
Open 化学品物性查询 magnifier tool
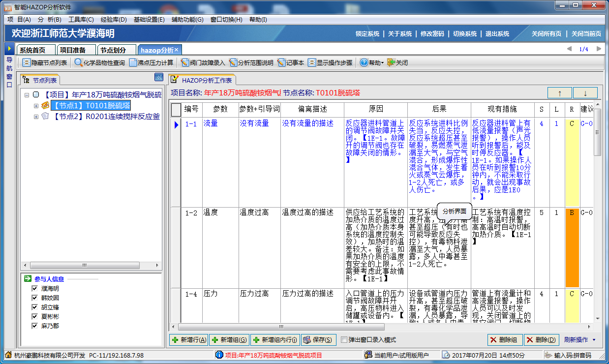(x=78, y=63)
